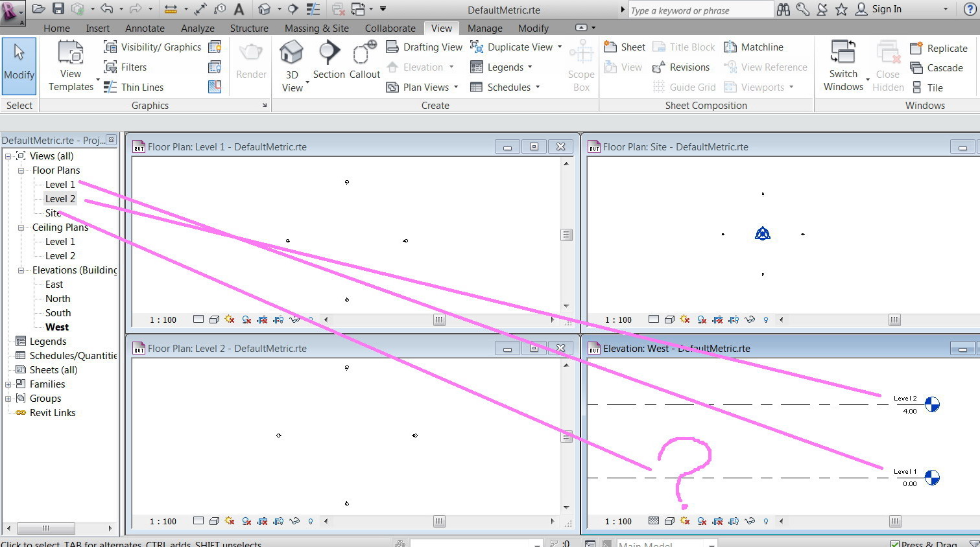
Task: Toggle the Press & Drag checkbox
Action: (895, 544)
